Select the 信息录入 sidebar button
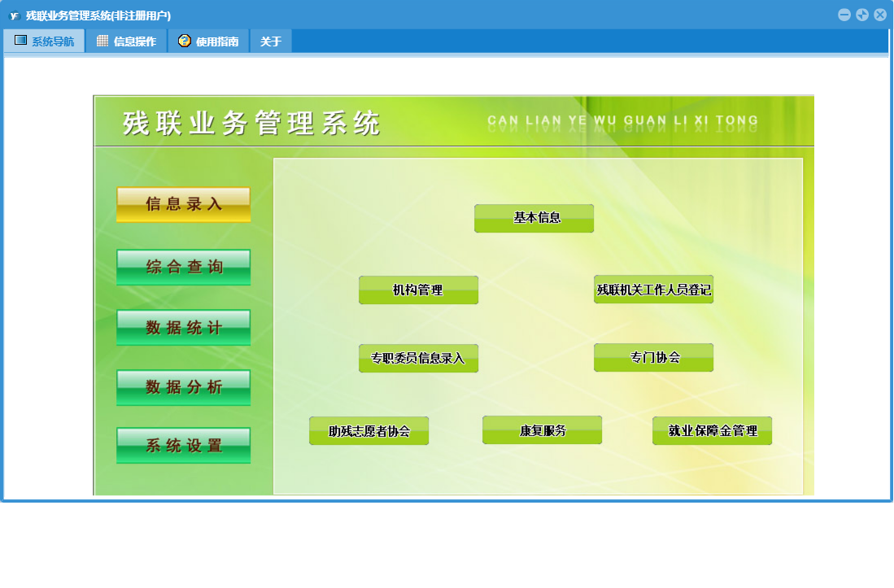This screenshot has width=894, height=588. click(184, 205)
